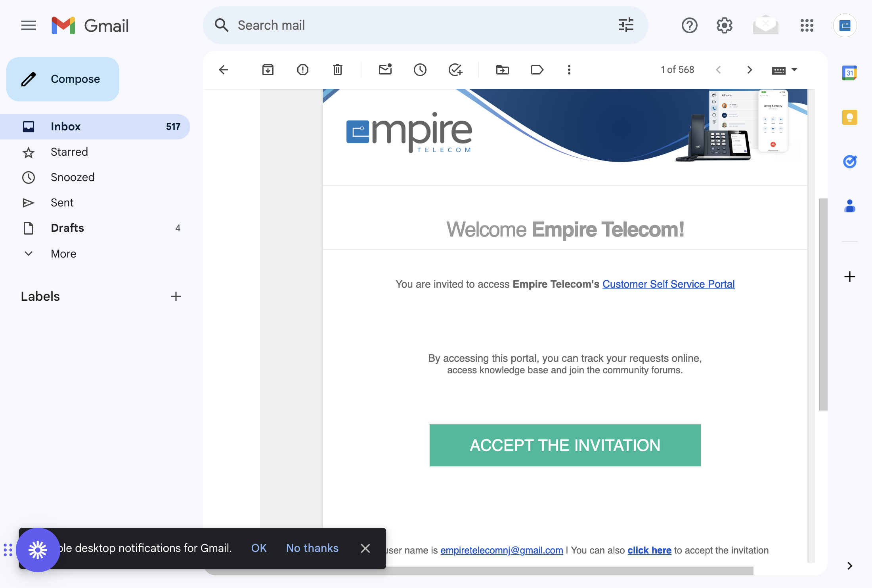The width and height of the screenshot is (872, 588).
Task: Click ACCEPT THE INVITATION button
Action: click(x=565, y=445)
